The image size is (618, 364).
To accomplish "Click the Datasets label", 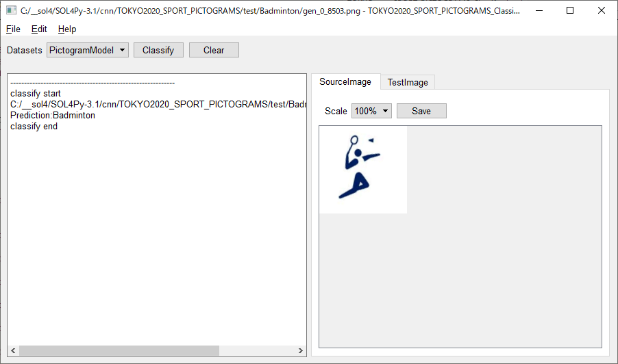I will (x=25, y=51).
